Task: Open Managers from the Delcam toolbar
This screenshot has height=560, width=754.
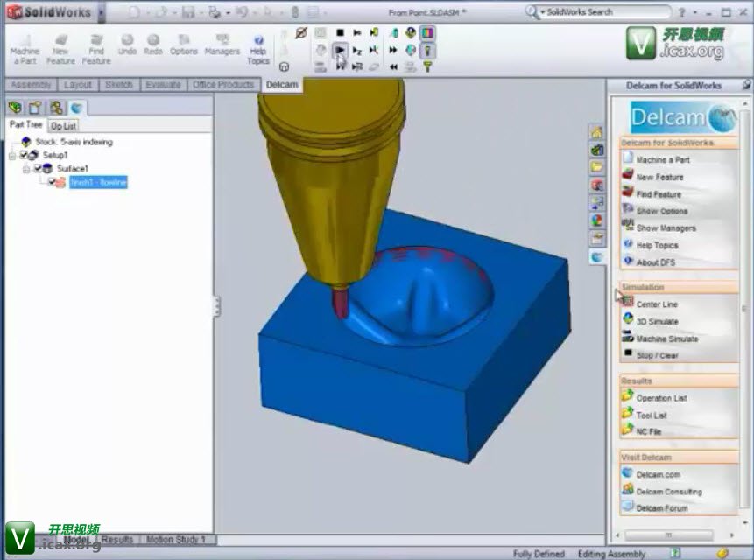Action: pyautogui.click(x=222, y=45)
